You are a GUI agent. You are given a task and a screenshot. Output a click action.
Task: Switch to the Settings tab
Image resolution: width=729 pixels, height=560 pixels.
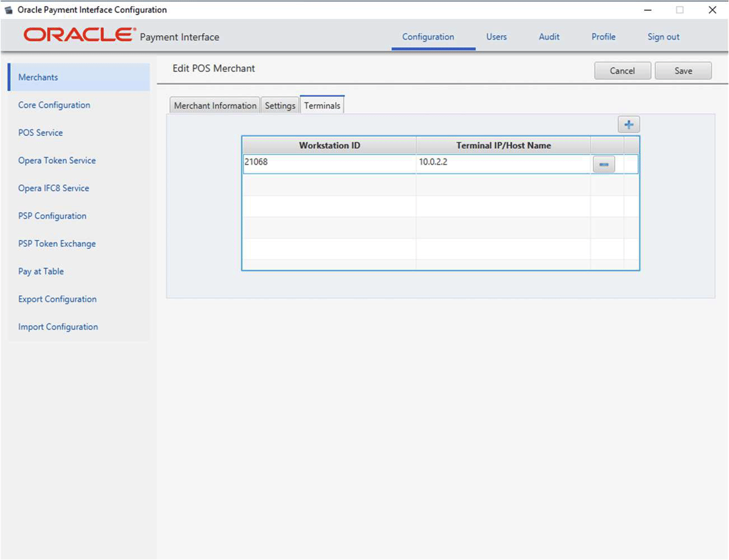(x=280, y=105)
